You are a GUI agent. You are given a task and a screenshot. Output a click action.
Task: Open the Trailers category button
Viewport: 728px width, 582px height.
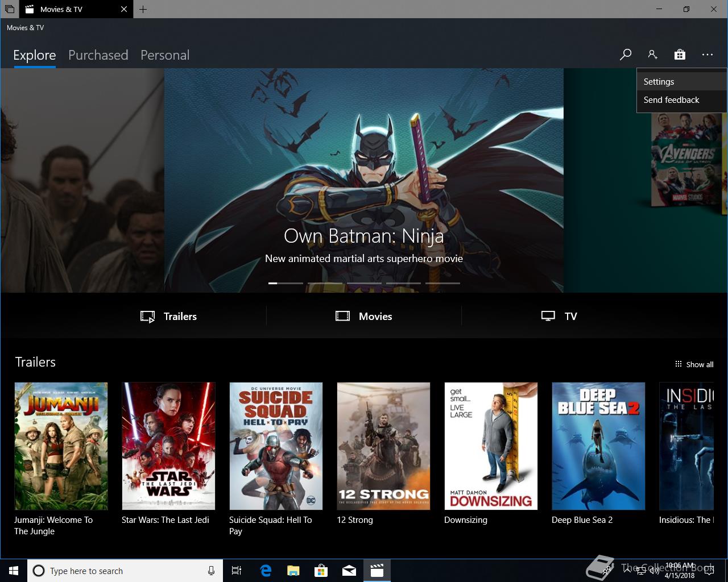(169, 317)
